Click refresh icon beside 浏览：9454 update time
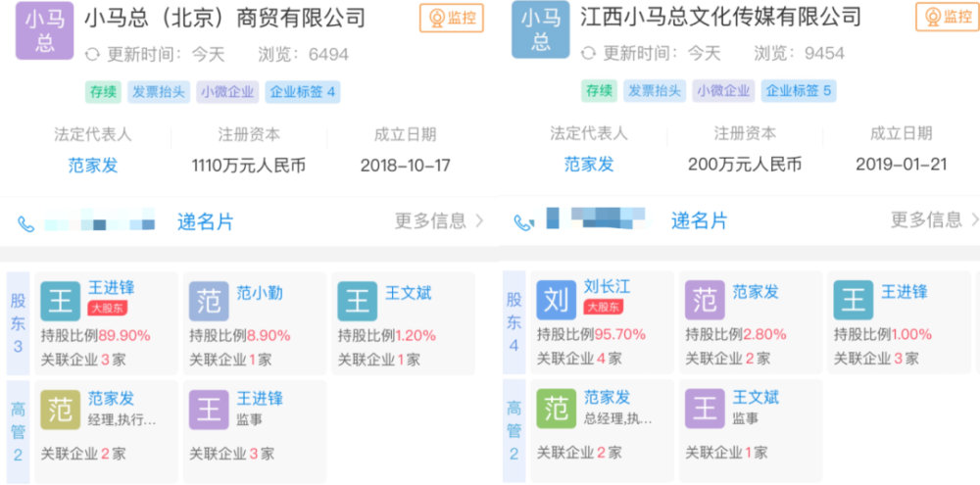 click(588, 54)
